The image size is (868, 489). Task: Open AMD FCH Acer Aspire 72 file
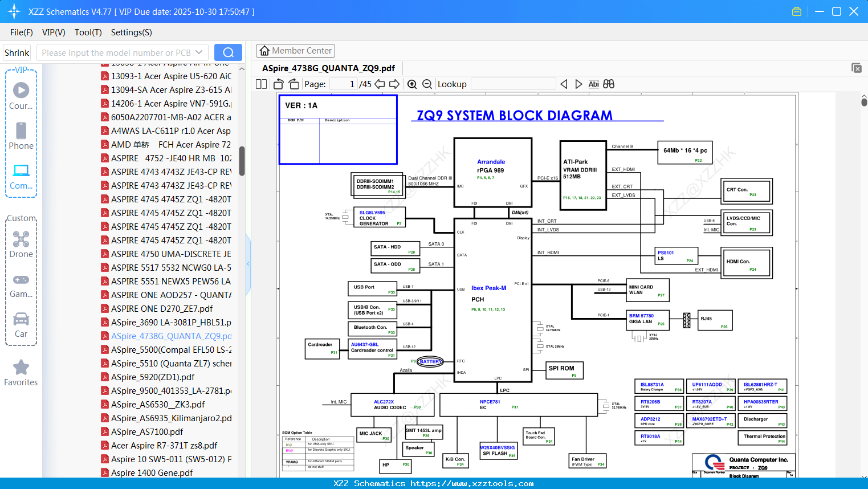(166, 144)
